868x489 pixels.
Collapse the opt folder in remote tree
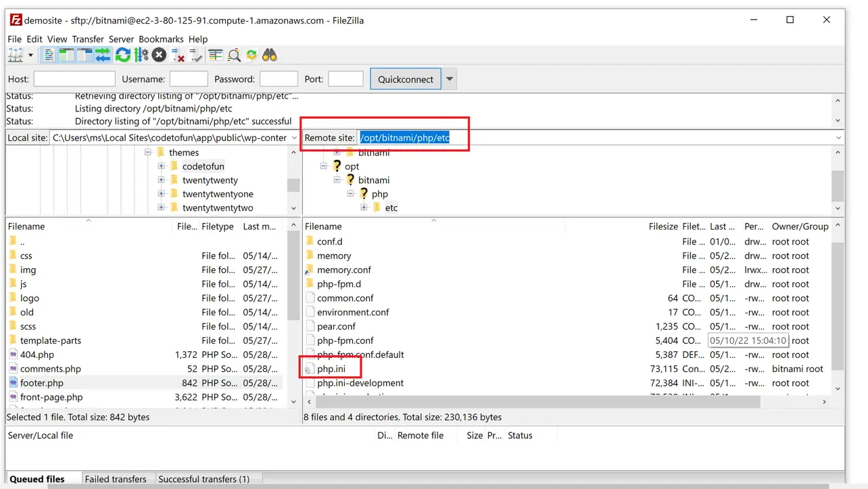coord(323,166)
